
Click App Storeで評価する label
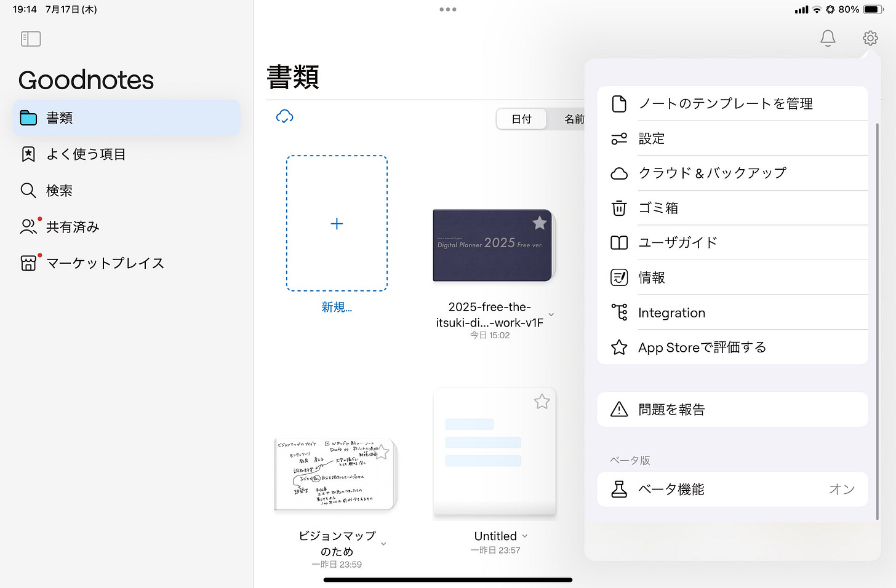tap(702, 348)
